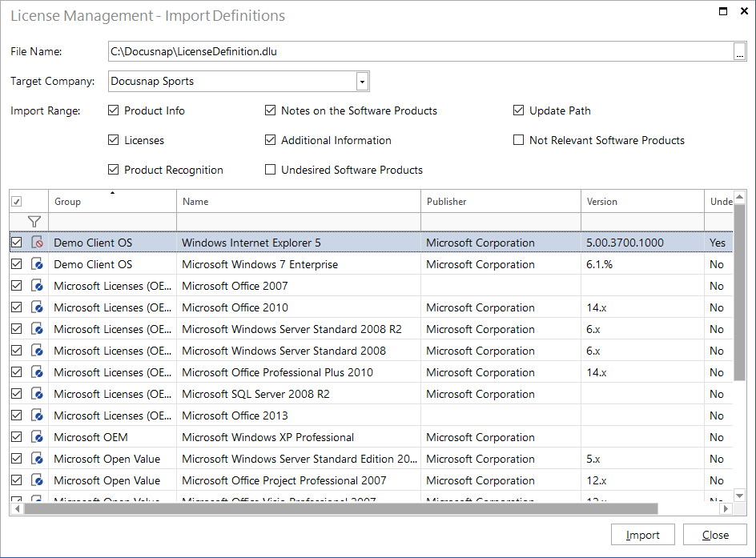Viewport: 756px width, 558px height.
Task: Click the icon for Windows Server Standard 2008 R2
Action: tap(37, 329)
